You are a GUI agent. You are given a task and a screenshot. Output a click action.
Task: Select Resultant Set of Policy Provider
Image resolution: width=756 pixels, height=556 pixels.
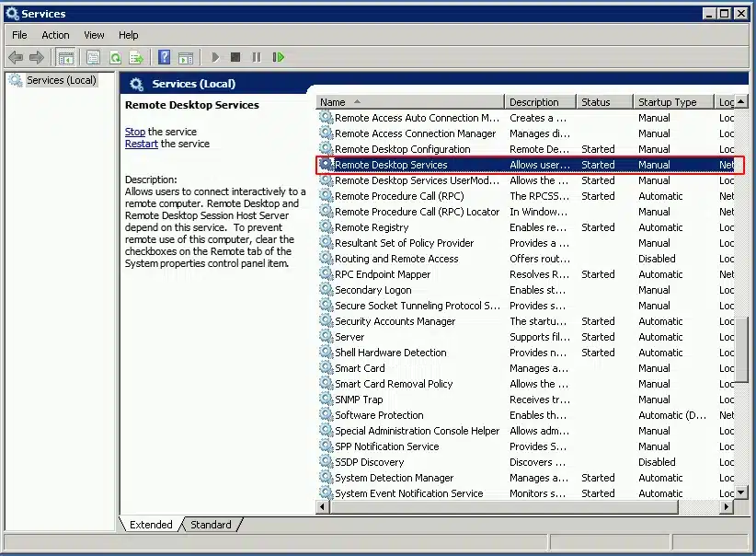pyautogui.click(x=526, y=243)
